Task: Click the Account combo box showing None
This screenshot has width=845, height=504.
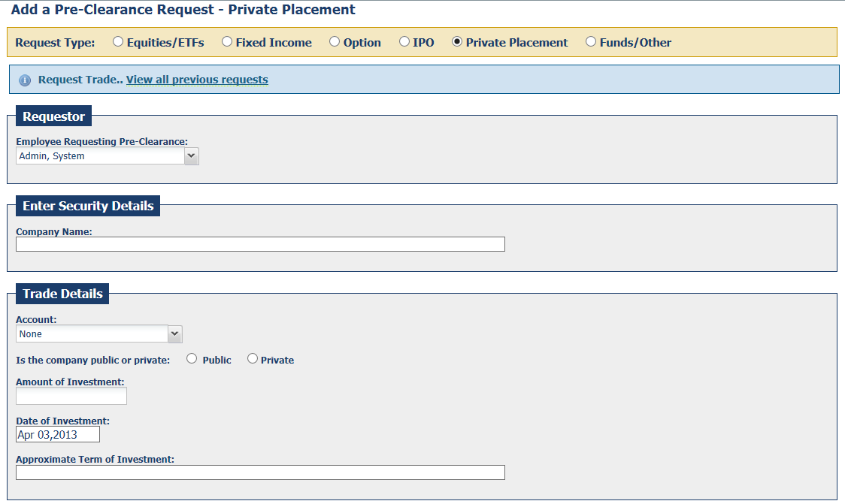Action: pos(99,333)
